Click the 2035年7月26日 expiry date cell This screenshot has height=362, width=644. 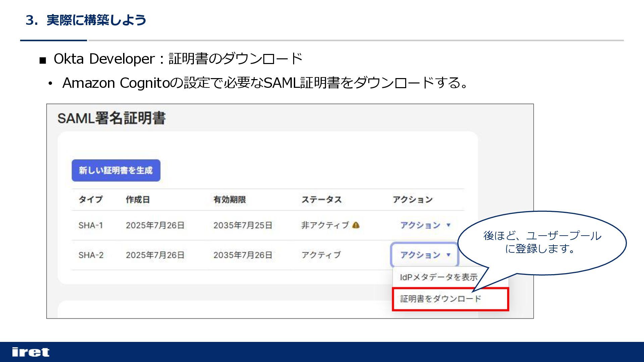[243, 255]
